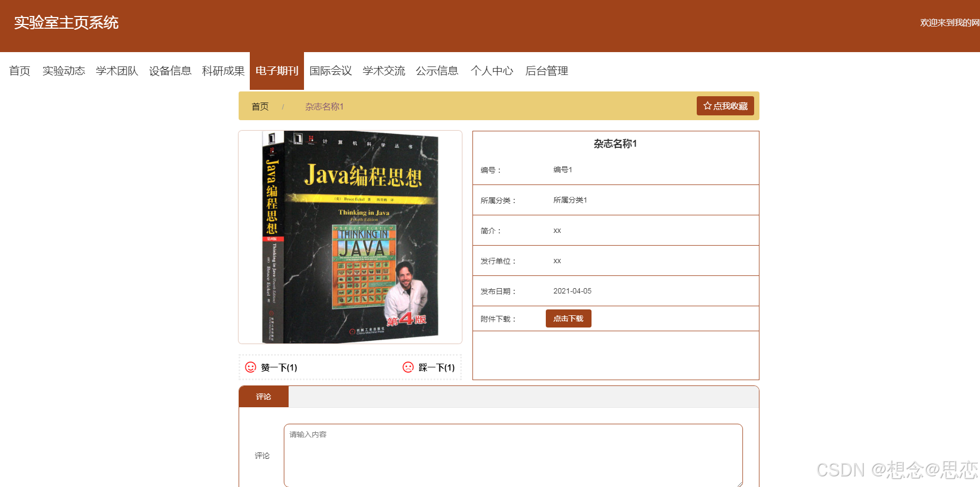
Task: Go to the 实验动态 section
Action: 64,71
